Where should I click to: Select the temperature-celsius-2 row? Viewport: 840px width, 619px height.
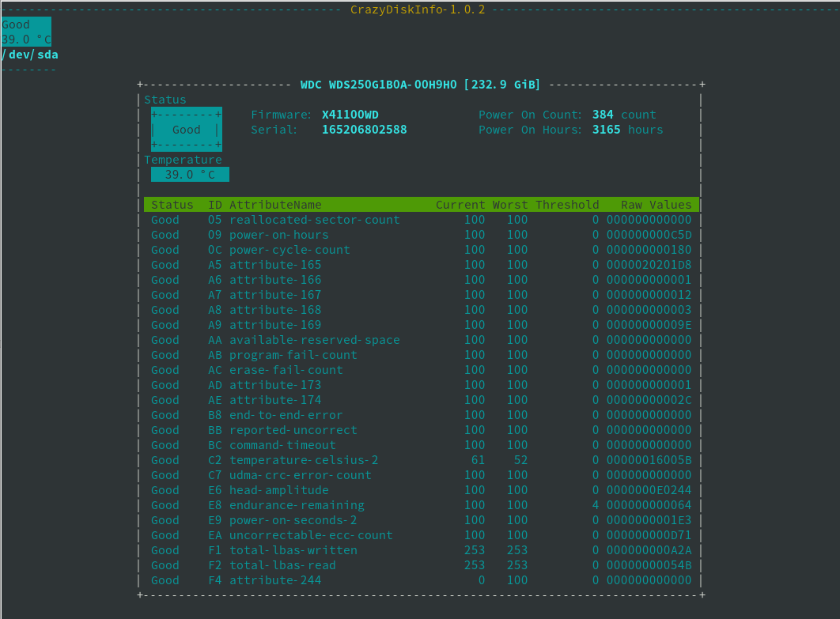click(x=422, y=459)
